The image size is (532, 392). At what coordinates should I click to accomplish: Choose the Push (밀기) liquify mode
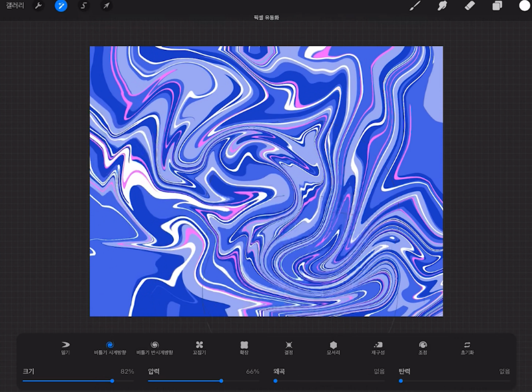coord(65,347)
